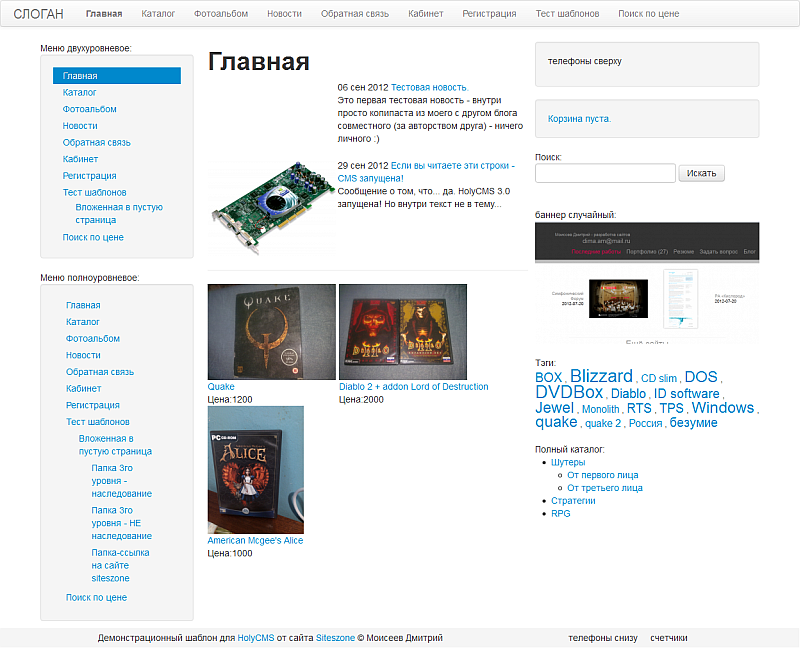Select the Windows tag
This screenshot has height=648, width=800.
722,408
